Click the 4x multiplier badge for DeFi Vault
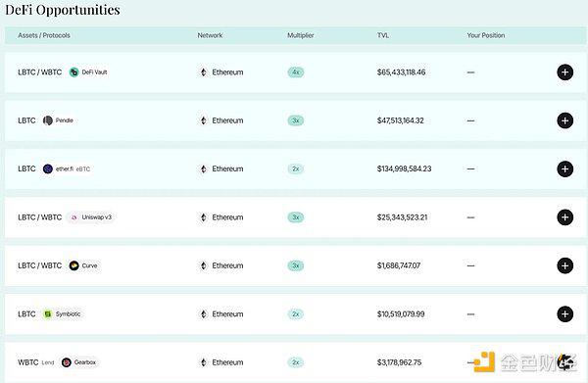The image size is (588, 383). (x=296, y=72)
